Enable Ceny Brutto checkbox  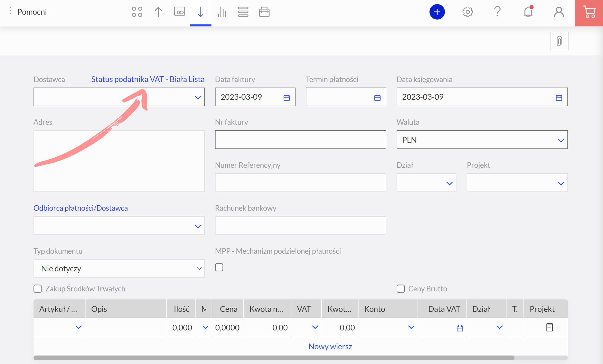[x=400, y=289]
